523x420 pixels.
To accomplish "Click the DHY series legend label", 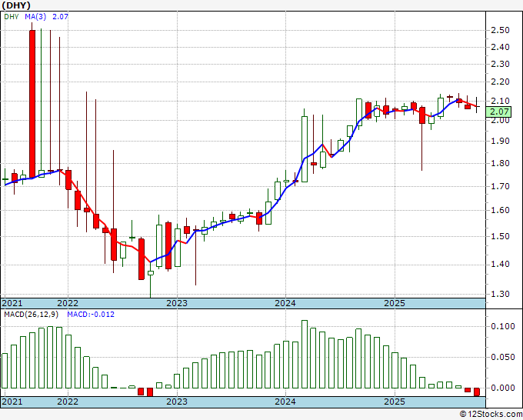I will point(12,16).
